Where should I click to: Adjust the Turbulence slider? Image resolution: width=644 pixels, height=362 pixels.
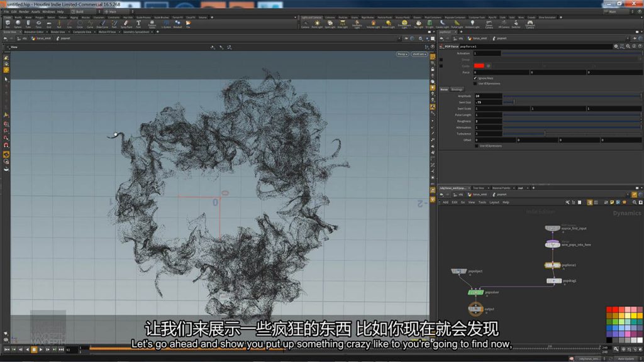point(572,133)
